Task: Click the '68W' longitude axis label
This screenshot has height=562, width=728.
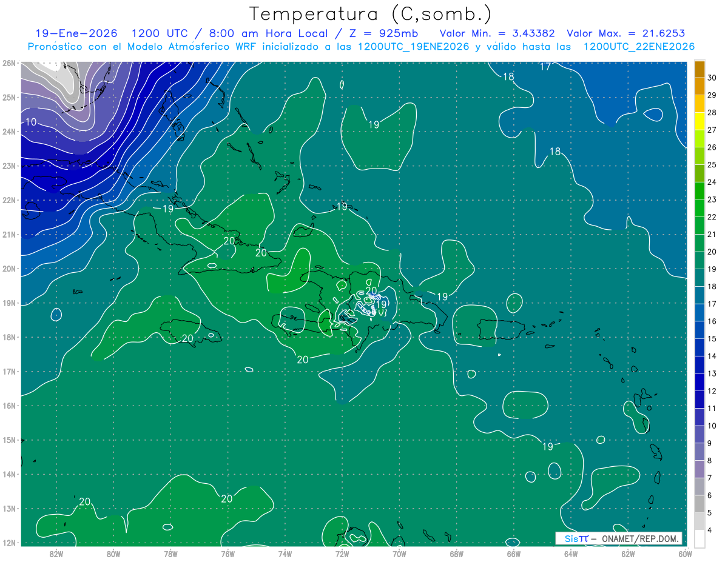Action: point(457,554)
